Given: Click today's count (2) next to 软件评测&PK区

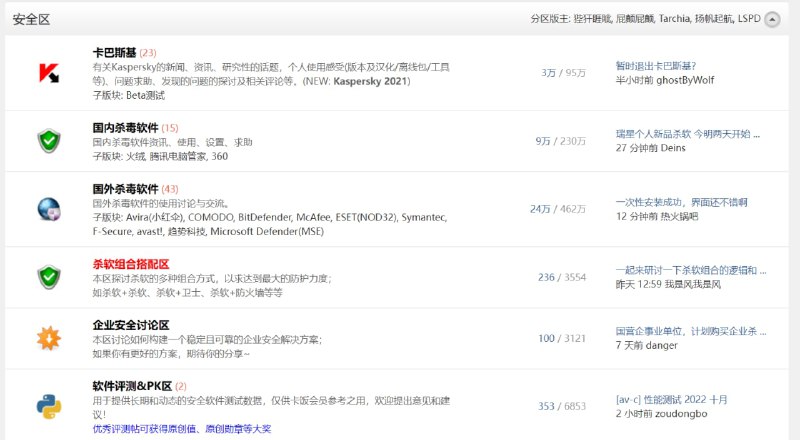Looking at the screenshot, I should coord(181,386).
